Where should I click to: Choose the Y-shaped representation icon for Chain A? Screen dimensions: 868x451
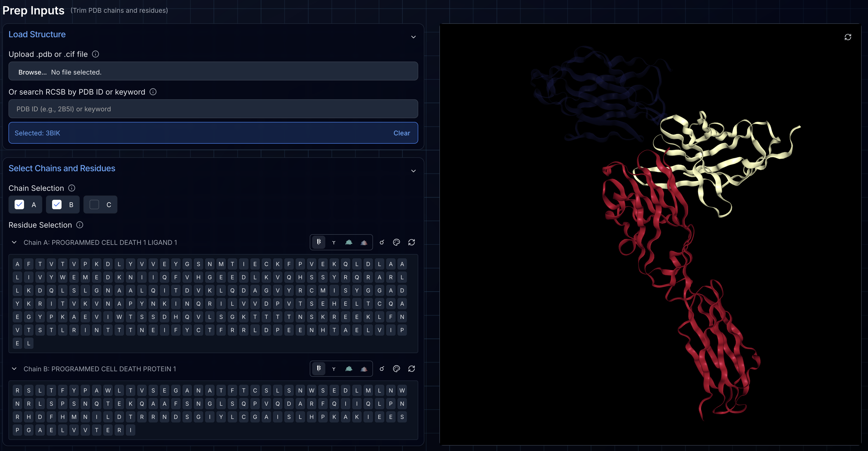(x=334, y=242)
